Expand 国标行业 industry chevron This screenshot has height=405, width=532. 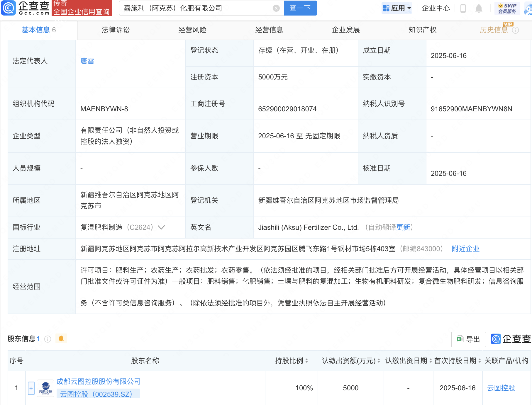(x=161, y=227)
